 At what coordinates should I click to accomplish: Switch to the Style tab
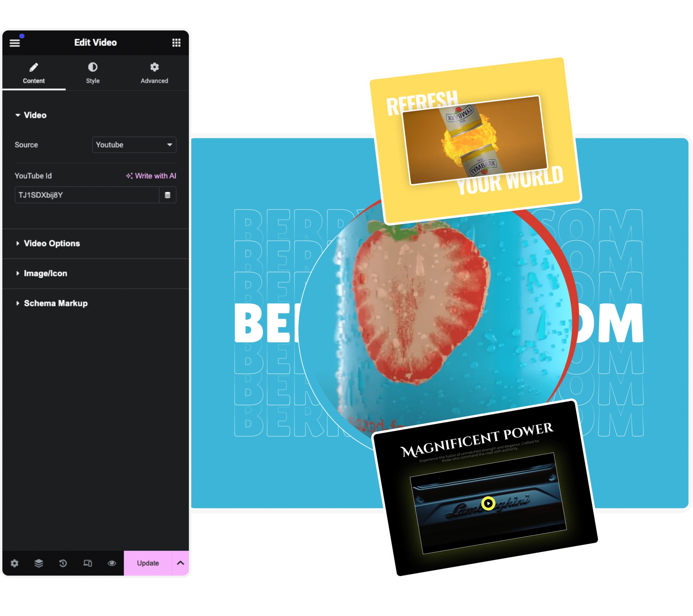95,71
